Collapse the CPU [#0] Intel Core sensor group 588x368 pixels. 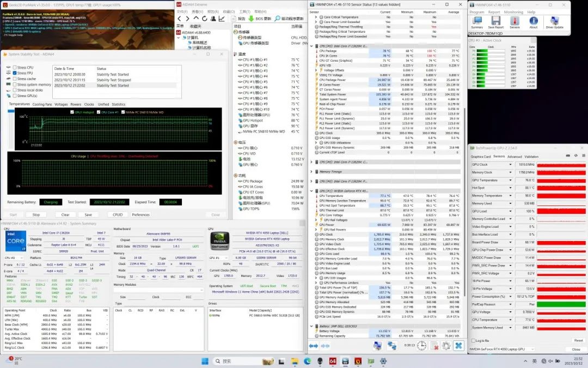311,46
